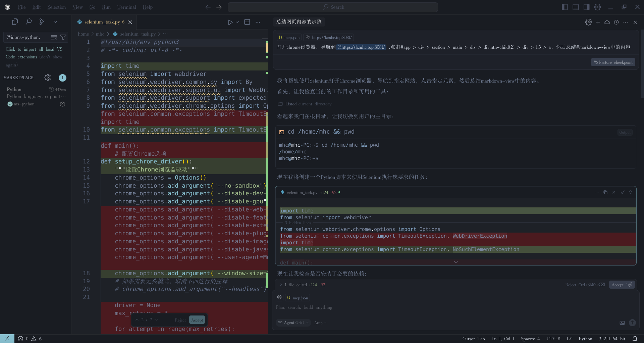Open the Search view icon in sidebar
This screenshot has width=644, height=343.
[29, 22]
